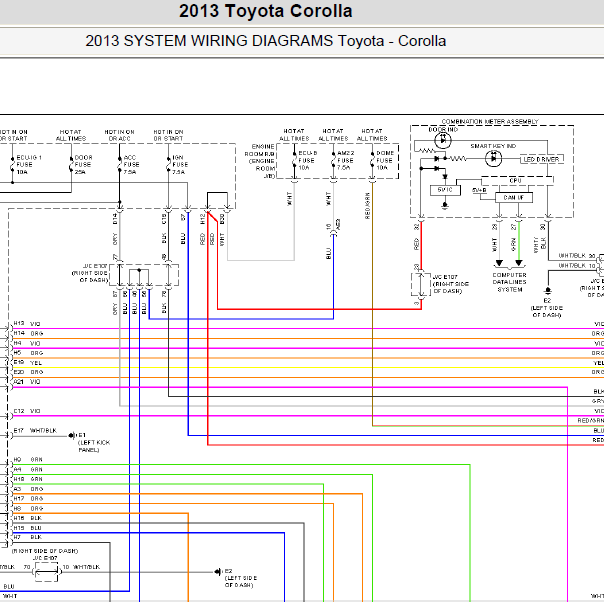Click the HOT AT ALL TIMES label above DOME fuse
This screenshot has width=604, height=602.
point(372,135)
